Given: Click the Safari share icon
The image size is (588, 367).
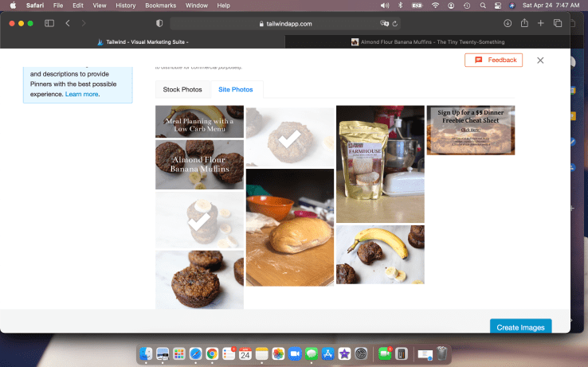Looking at the screenshot, I should click(524, 24).
